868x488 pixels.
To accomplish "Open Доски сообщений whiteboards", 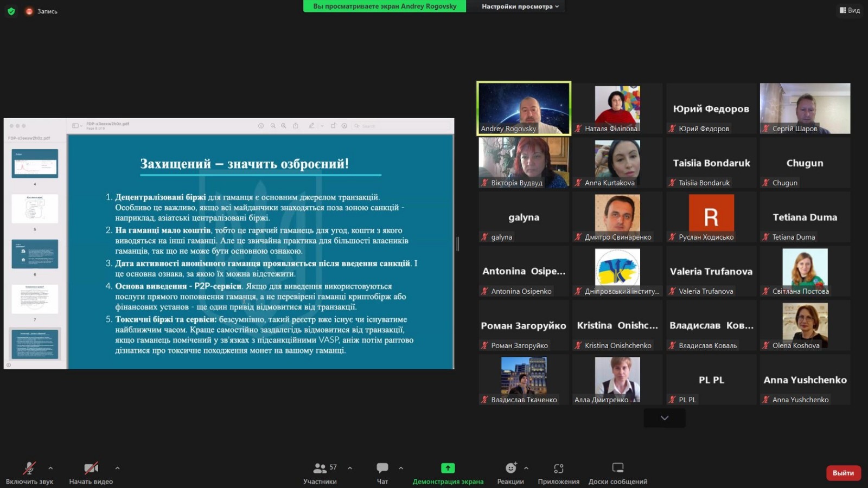I will pyautogui.click(x=617, y=468).
